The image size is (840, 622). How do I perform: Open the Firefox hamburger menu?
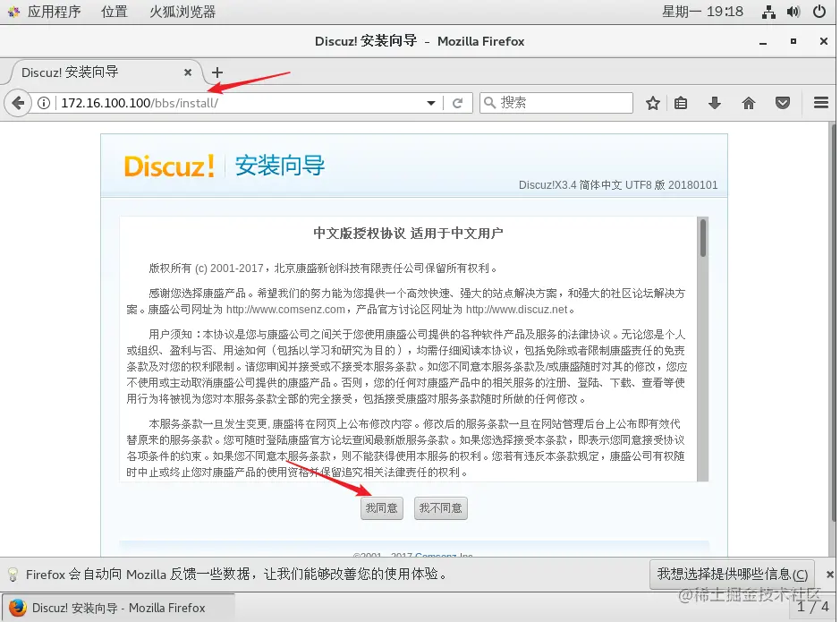pos(820,102)
